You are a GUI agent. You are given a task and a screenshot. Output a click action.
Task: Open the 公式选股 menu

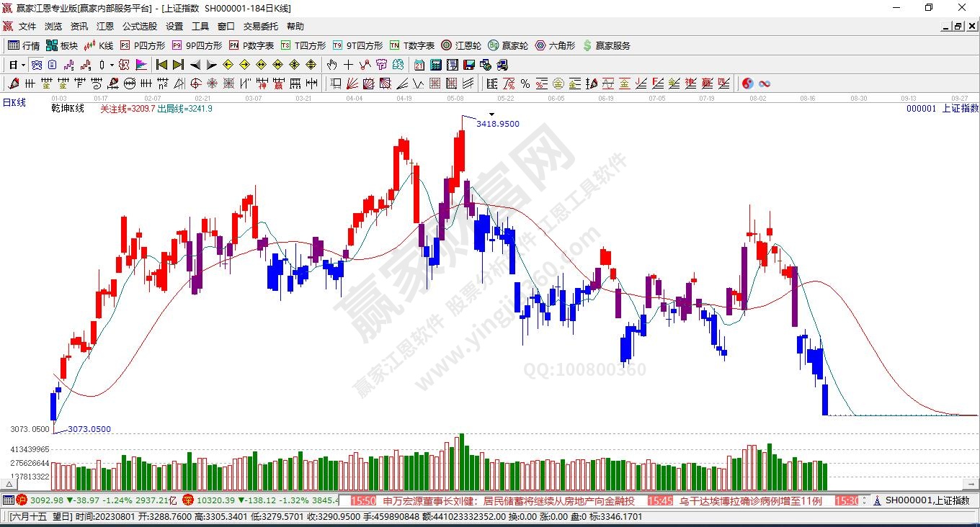click(139, 27)
